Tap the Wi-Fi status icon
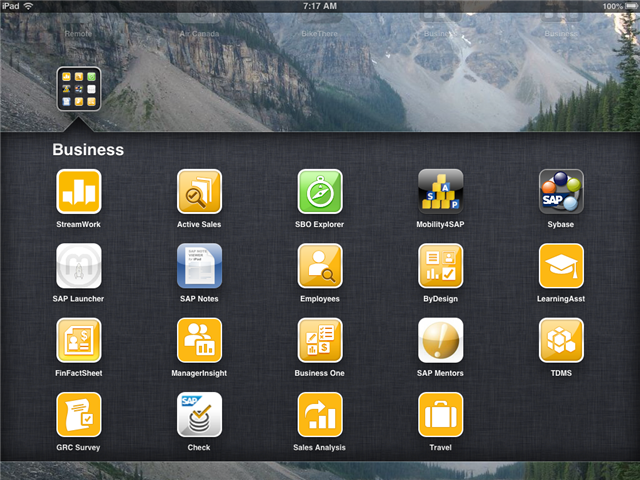 28,6
